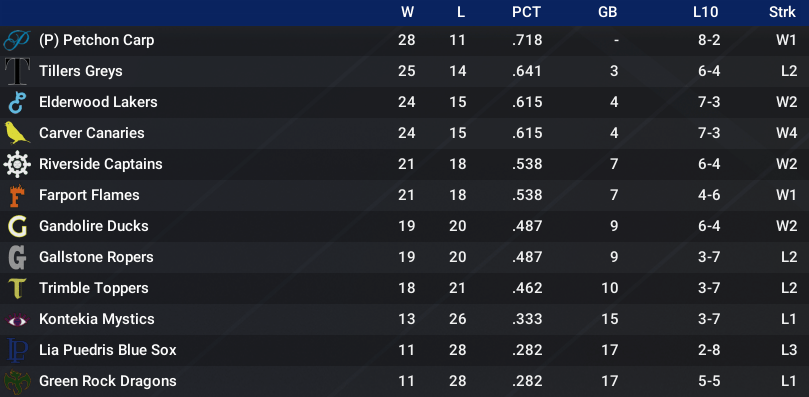Click the Lia Puedris Blue Sox logo
This screenshot has width=809, height=397.
[x=17, y=350]
